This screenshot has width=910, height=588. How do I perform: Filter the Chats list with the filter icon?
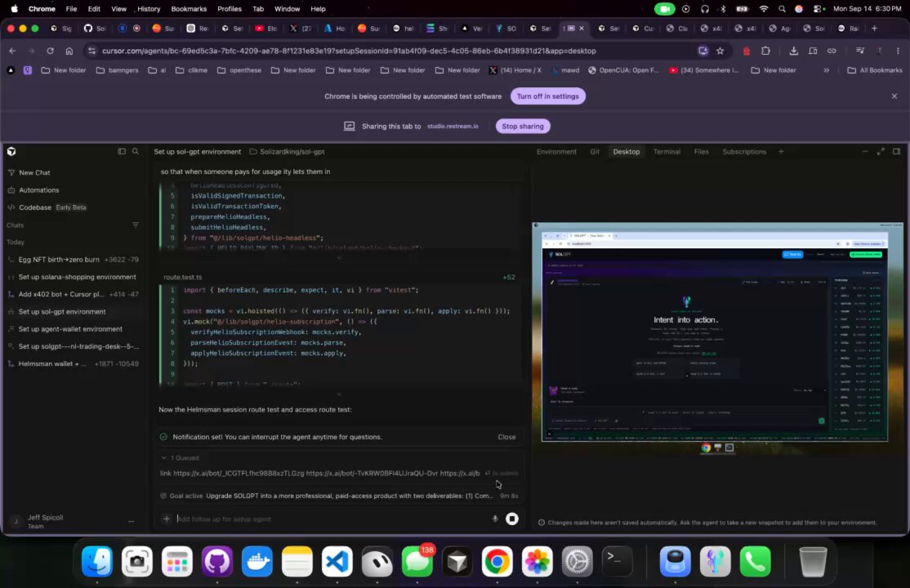pos(136,225)
